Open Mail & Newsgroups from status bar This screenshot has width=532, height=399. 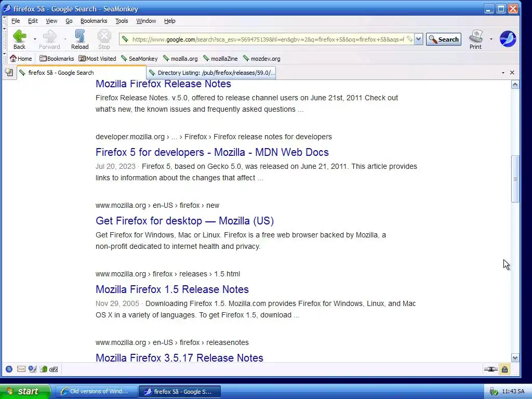(21, 369)
